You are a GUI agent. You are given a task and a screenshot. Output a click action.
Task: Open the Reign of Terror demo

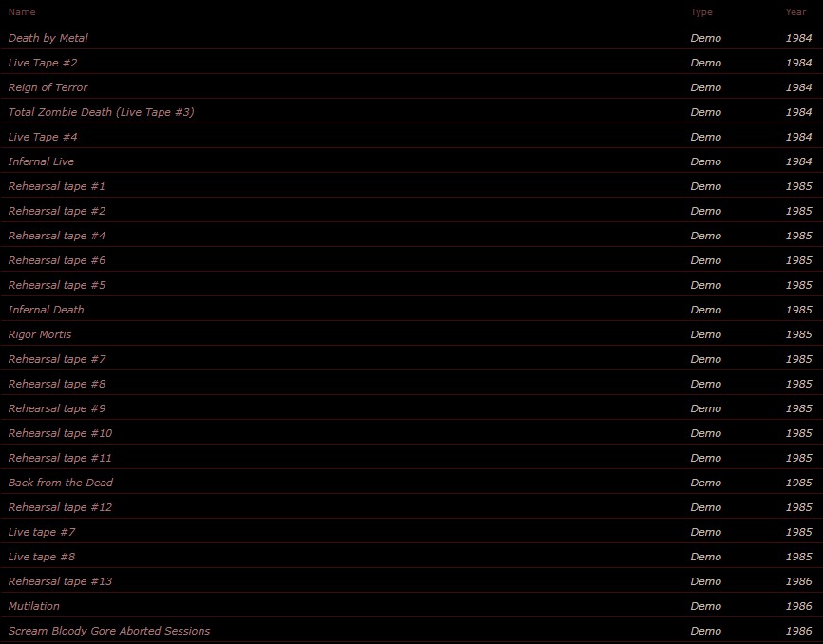48,87
